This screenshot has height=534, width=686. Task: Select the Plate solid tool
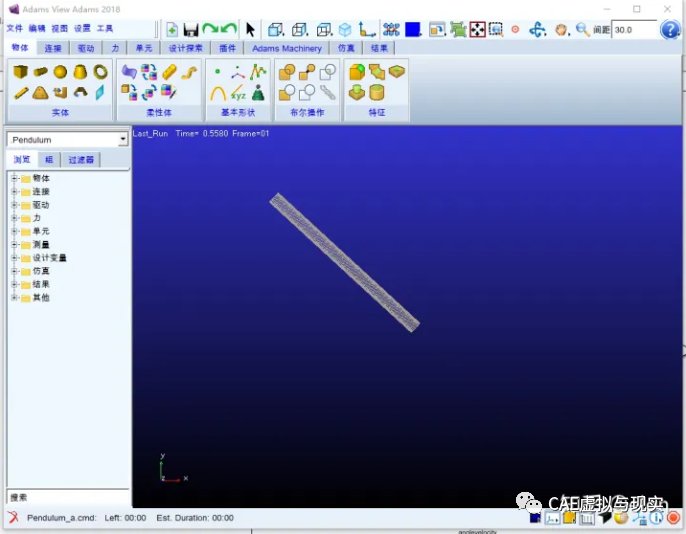pyautogui.click(x=40, y=93)
